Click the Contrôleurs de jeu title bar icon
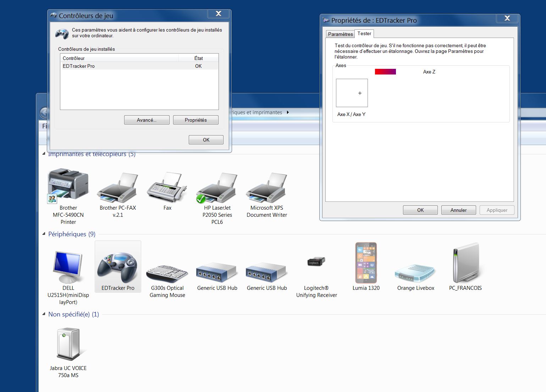The height and width of the screenshot is (392, 546). tap(54, 15)
